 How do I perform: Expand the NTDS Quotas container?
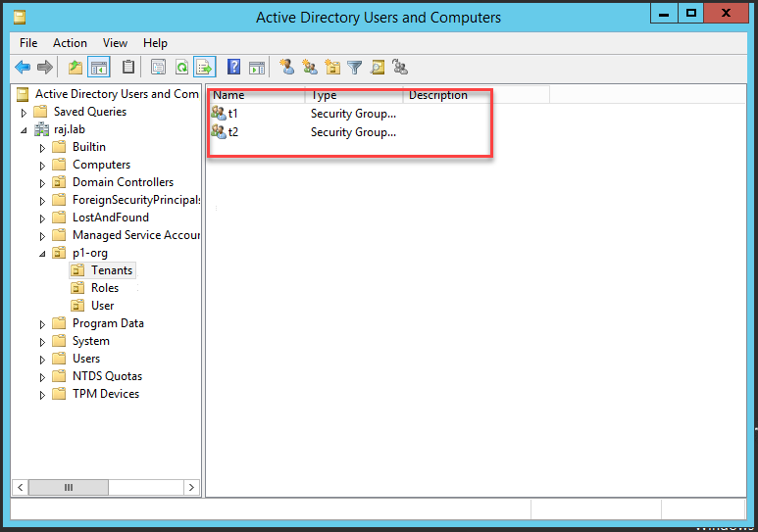click(x=42, y=377)
